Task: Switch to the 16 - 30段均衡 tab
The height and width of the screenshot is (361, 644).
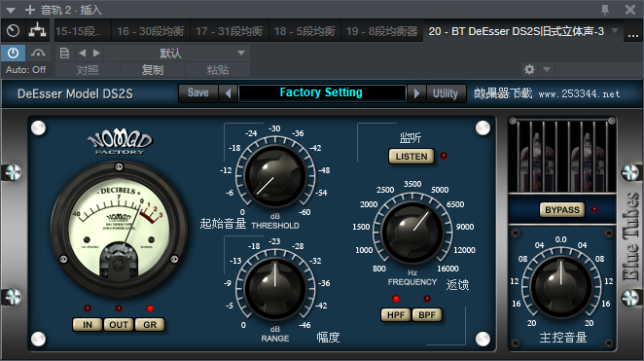Action: pyautogui.click(x=151, y=31)
